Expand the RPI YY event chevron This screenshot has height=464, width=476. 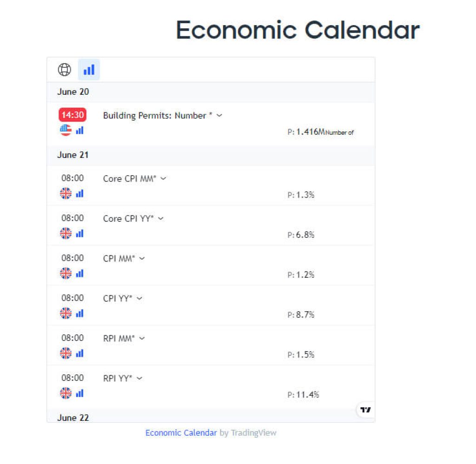pyautogui.click(x=139, y=379)
